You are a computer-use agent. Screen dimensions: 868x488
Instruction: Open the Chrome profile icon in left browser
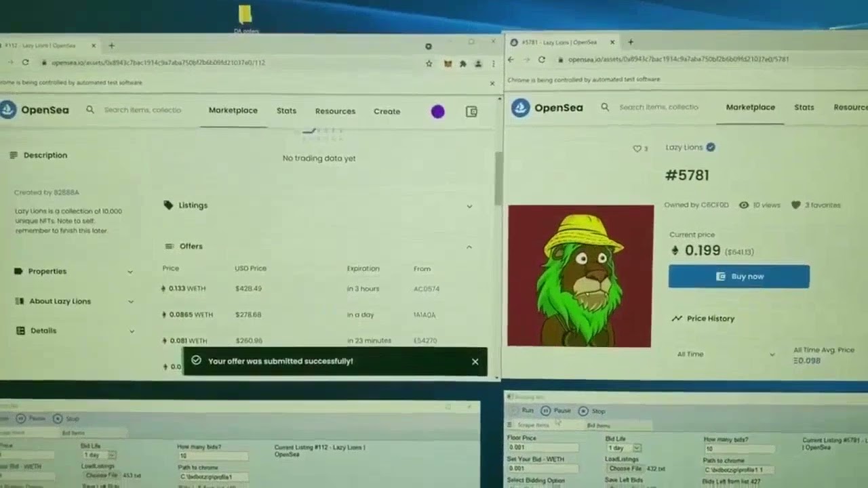point(478,64)
